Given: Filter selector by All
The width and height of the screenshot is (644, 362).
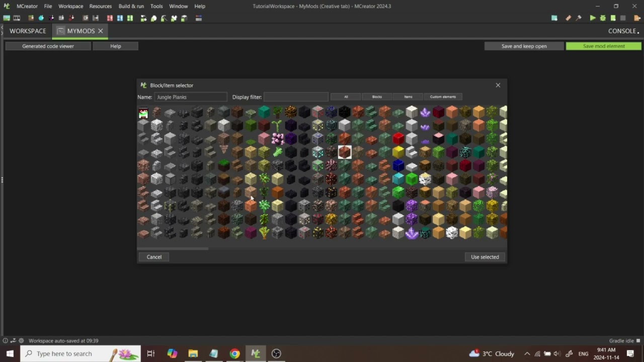Looking at the screenshot, I should [346, 97].
